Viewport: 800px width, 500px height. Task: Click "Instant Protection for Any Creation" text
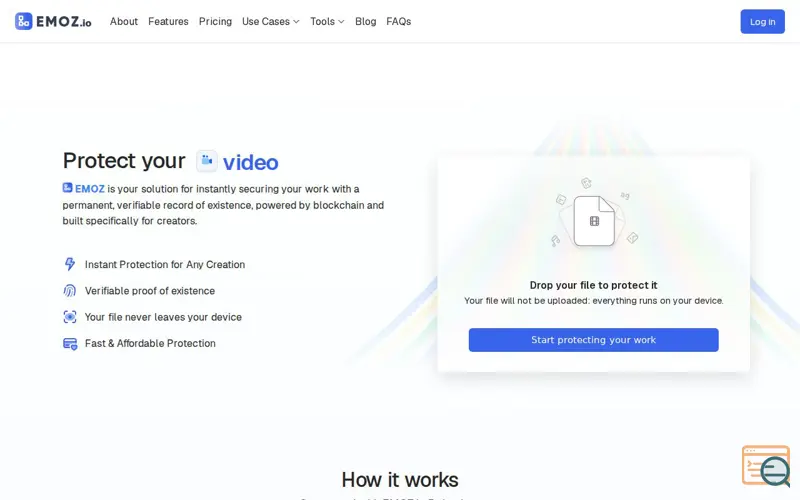coord(165,264)
